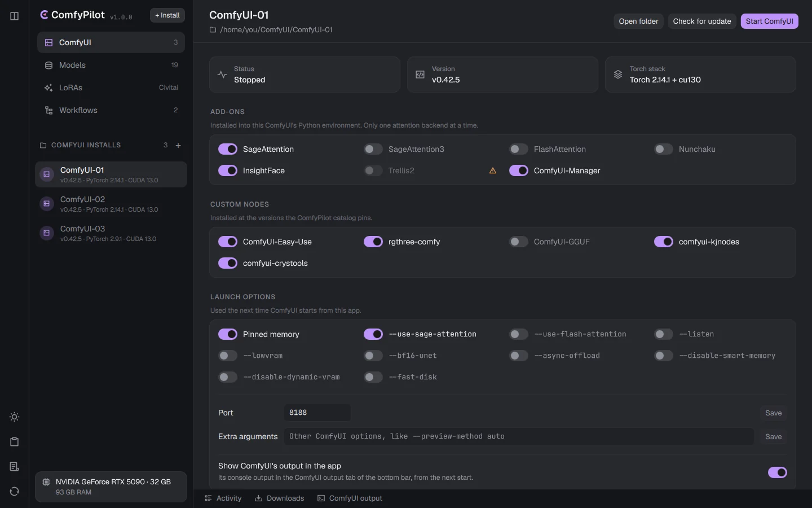Screen dimensions: 812x508
Task: Select the ComfyUI-01 install row
Action: [x=111, y=174]
